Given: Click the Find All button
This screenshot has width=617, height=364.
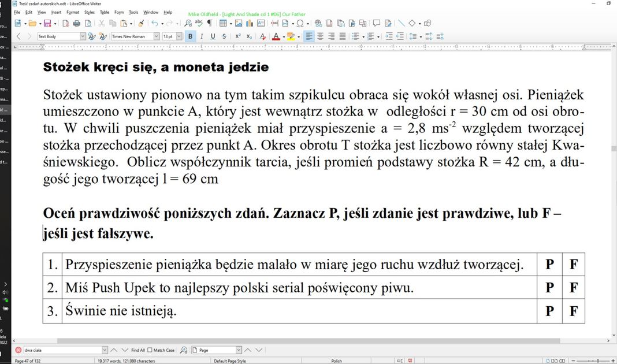Looking at the screenshot, I should pyautogui.click(x=137, y=350).
